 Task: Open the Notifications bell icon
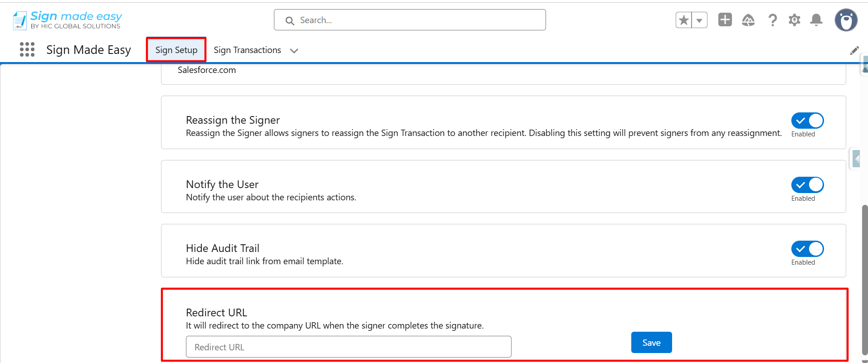coord(816,20)
